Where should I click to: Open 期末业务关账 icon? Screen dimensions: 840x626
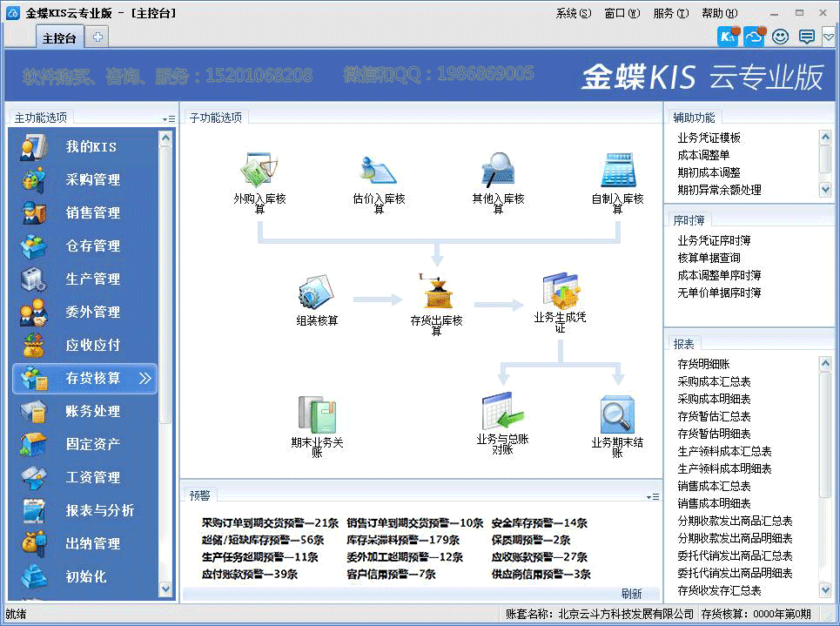317,414
